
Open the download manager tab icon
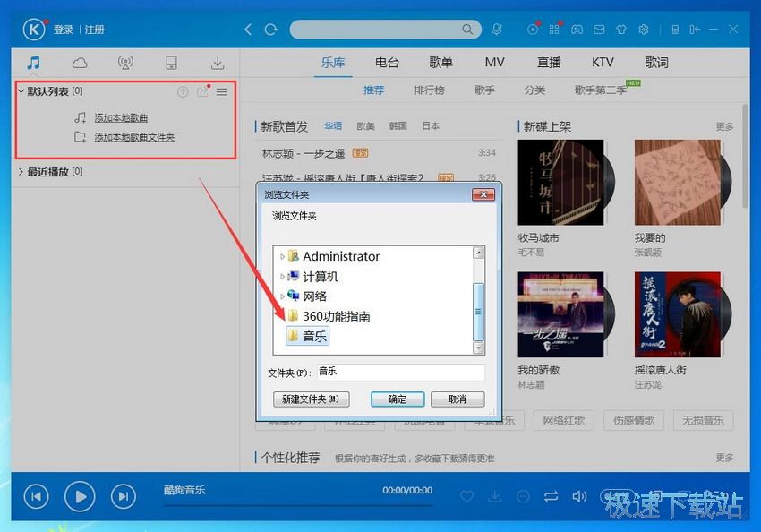tap(218, 63)
